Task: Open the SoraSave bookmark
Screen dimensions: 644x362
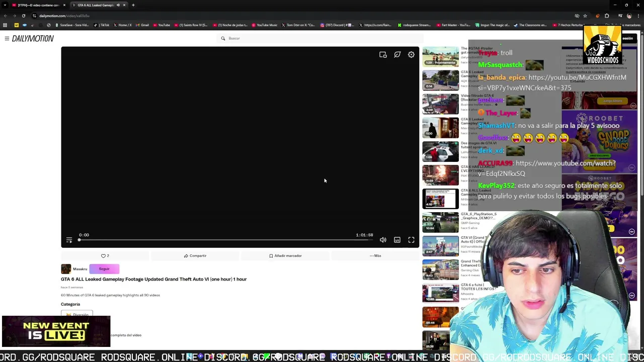Action: [71, 25]
